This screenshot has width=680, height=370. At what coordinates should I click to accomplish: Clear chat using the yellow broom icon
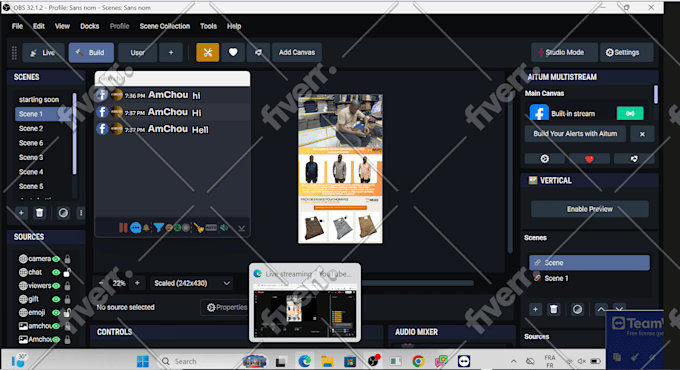click(x=199, y=228)
